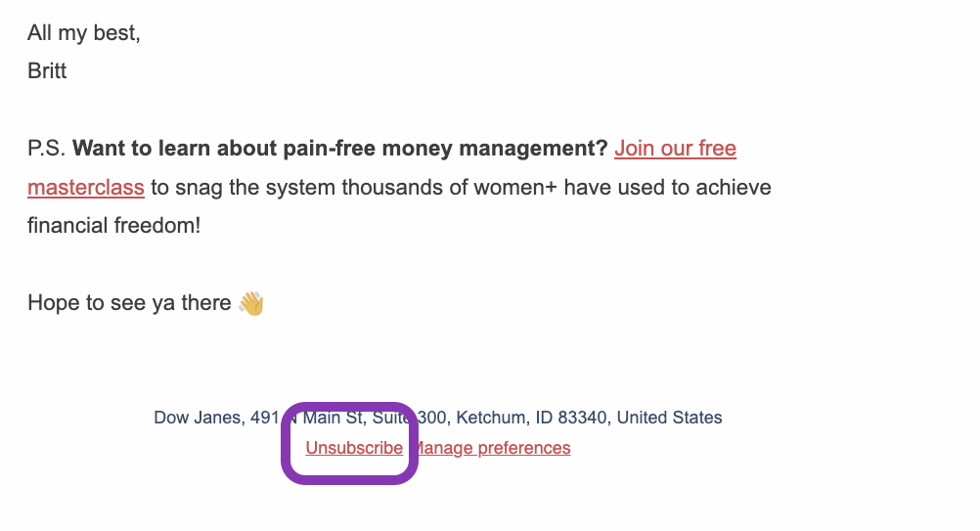Follow the 'Join our free' link
The height and width of the screenshot is (531, 980).
675,149
